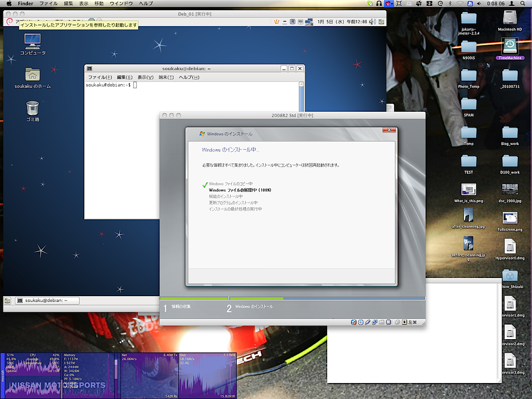Open the Bluetooth status menu
Viewport: 532px width, 399px height.
pyautogui.click(x=449, y=4)
